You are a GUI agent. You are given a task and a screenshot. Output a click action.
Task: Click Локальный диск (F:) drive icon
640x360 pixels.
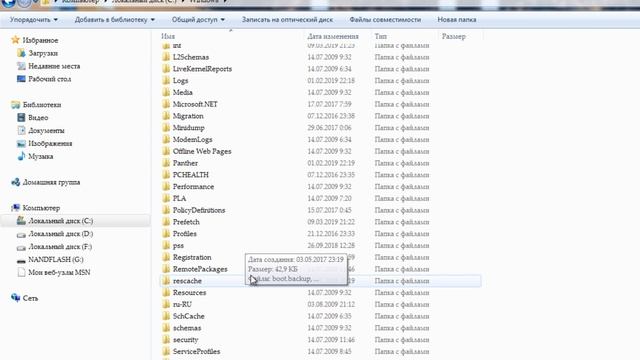(x=21, y=247)
